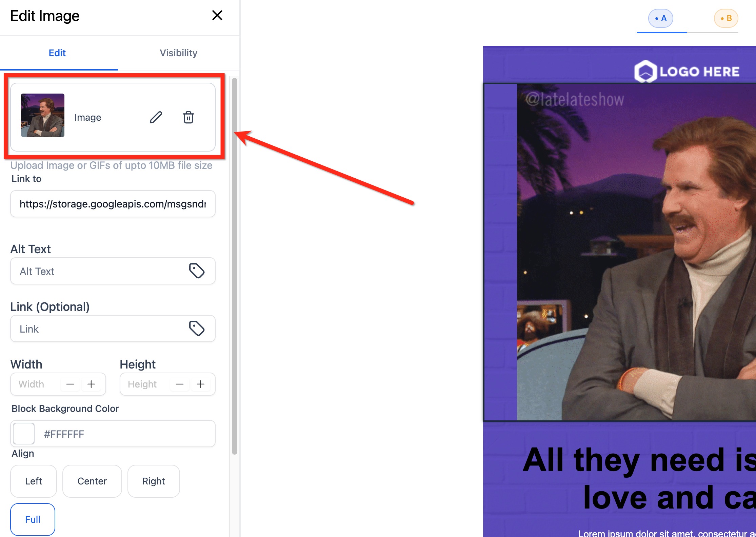Decrease Height with minus button
The width and height of the screenshot is (756, 537).
(180, 384)
